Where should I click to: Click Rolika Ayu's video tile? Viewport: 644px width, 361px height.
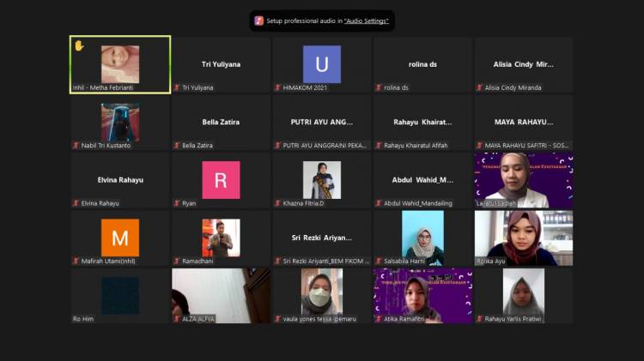coord(524,238)
